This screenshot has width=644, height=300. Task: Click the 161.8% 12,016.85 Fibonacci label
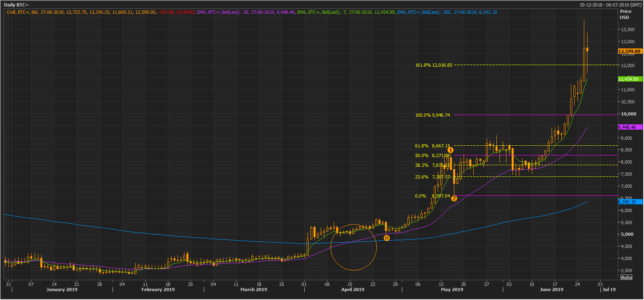coord(434,65)
